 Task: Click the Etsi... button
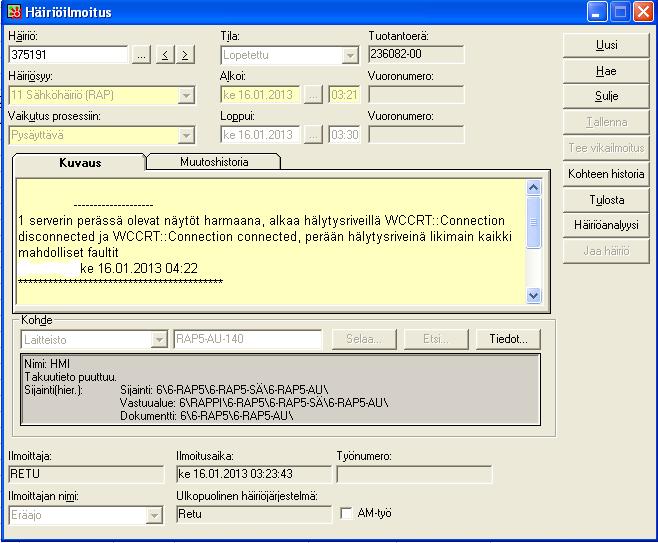pos(436,339)
